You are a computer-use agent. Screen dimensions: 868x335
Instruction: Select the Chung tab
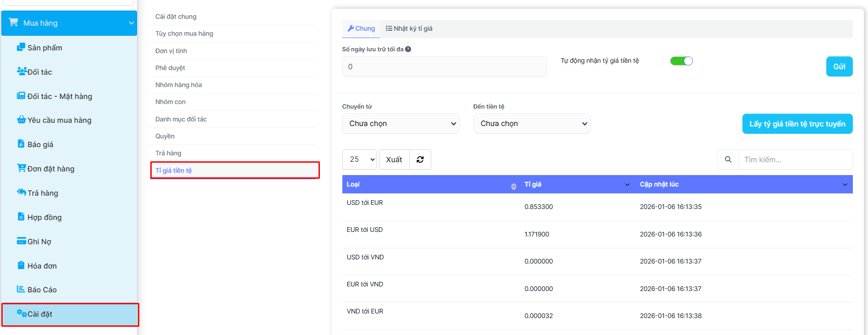pos(361,28)
